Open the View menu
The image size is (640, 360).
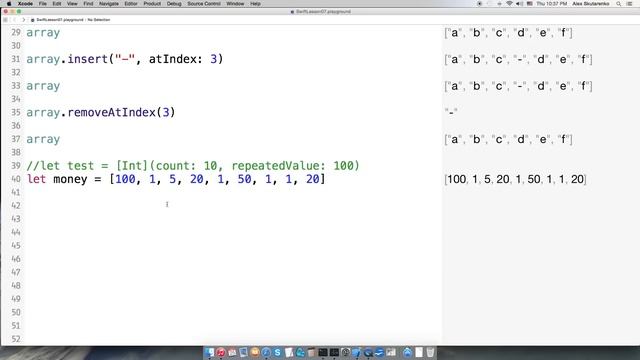point(72,4)
